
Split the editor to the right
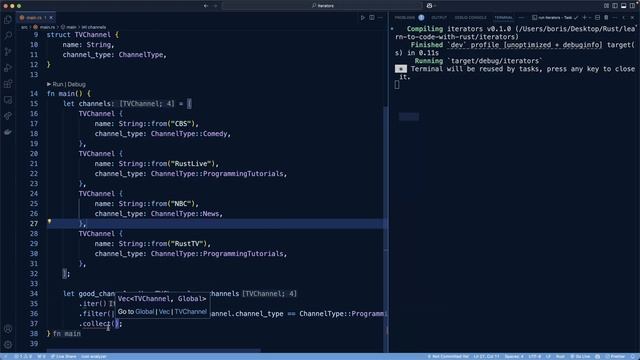coord(372,18)
